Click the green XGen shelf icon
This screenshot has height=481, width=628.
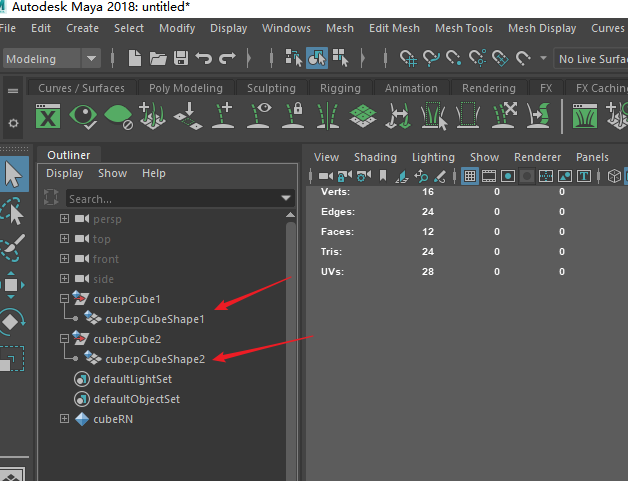pos(48,117)
